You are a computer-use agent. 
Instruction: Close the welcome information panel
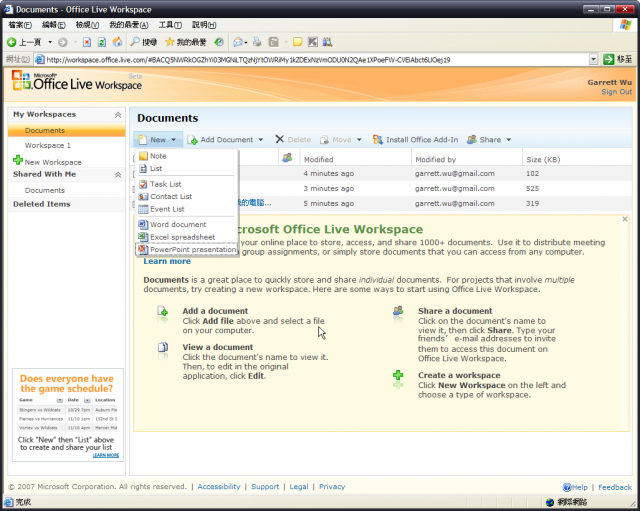[624, 219]
